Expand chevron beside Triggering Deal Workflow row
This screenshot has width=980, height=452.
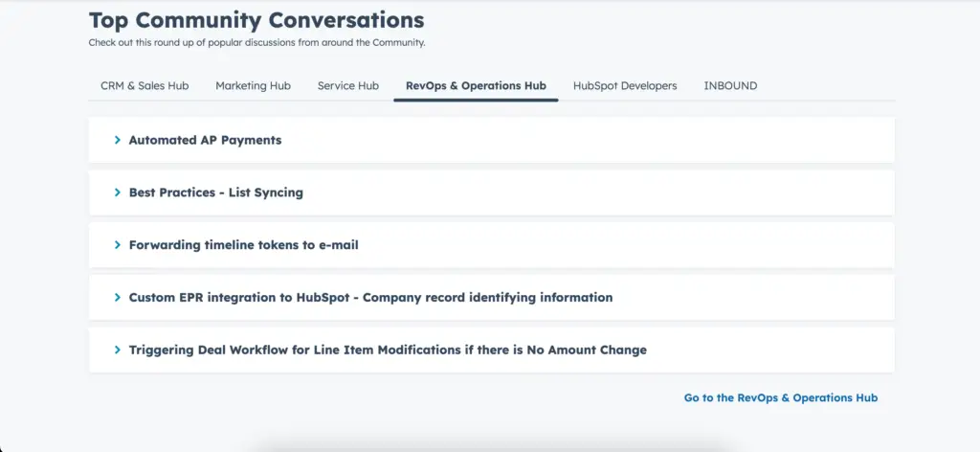pos(117,350)
